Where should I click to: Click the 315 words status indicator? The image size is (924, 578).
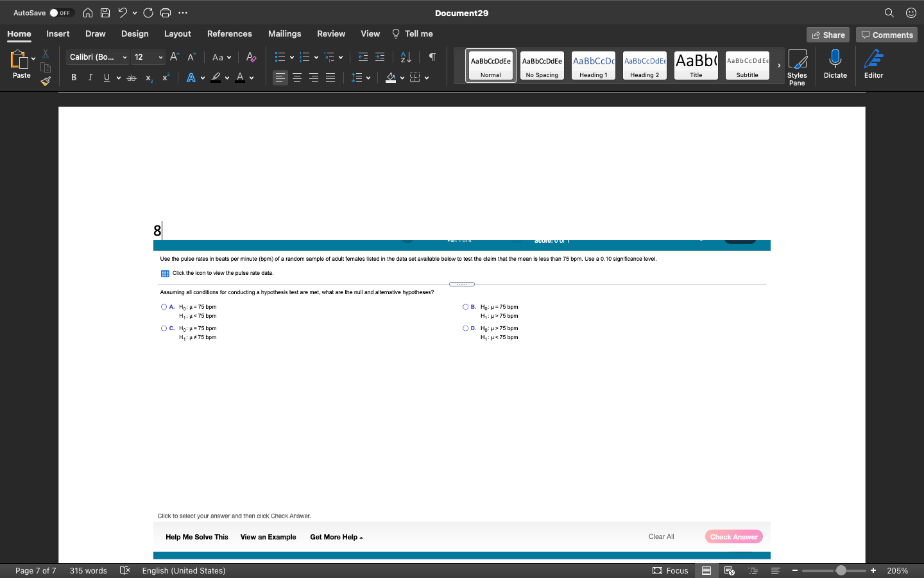tap(88, 570)
